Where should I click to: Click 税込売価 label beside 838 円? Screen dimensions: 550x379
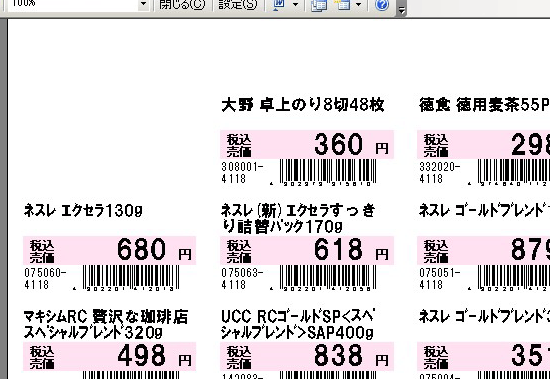coord(239,357)
